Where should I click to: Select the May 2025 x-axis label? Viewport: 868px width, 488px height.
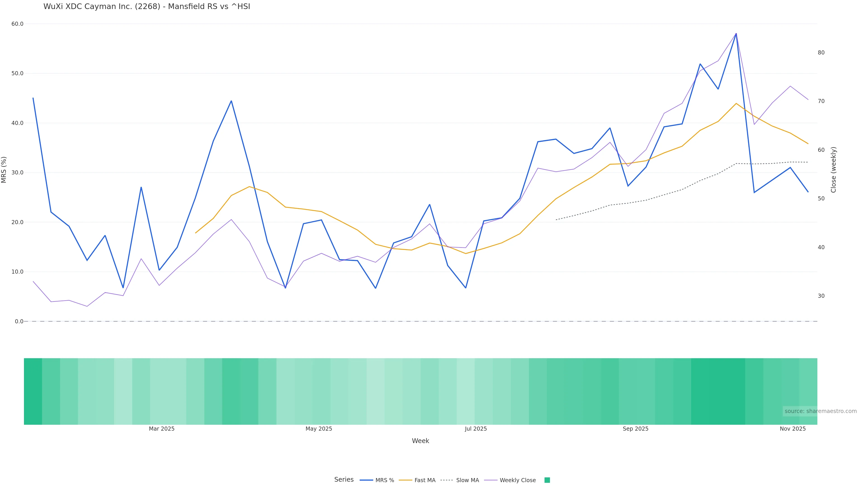tap(319, 429)
